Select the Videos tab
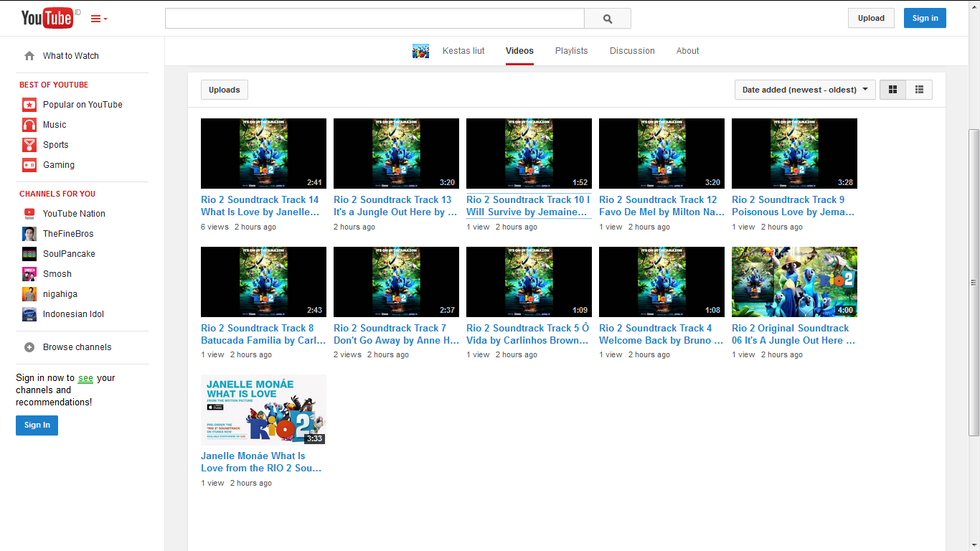 point(519,51)
